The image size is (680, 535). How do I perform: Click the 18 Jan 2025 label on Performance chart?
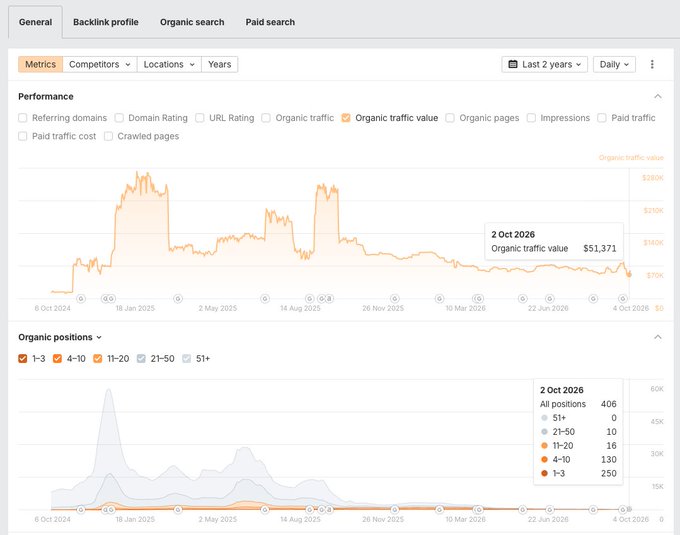(x=135, y=308)
